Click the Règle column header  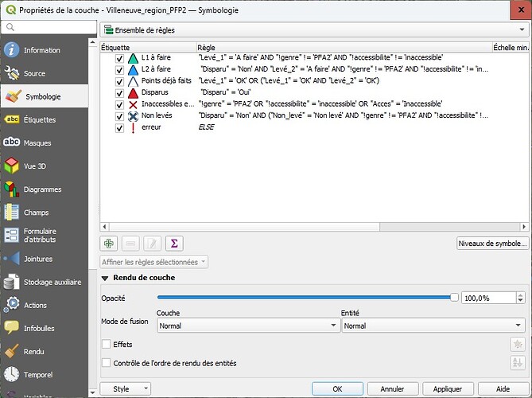tap(344, 48)
